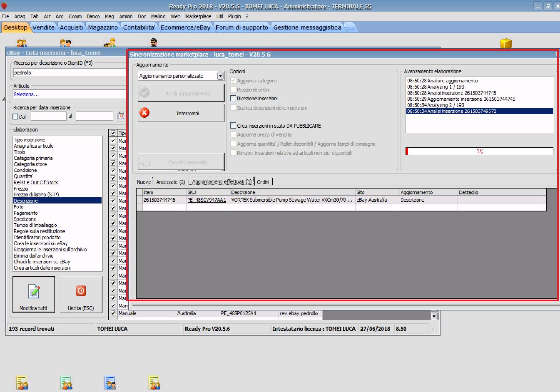The width and height of the screenshot is (560, 392).
Task: Open the Mailing menu
Action: tap(158, 17)
